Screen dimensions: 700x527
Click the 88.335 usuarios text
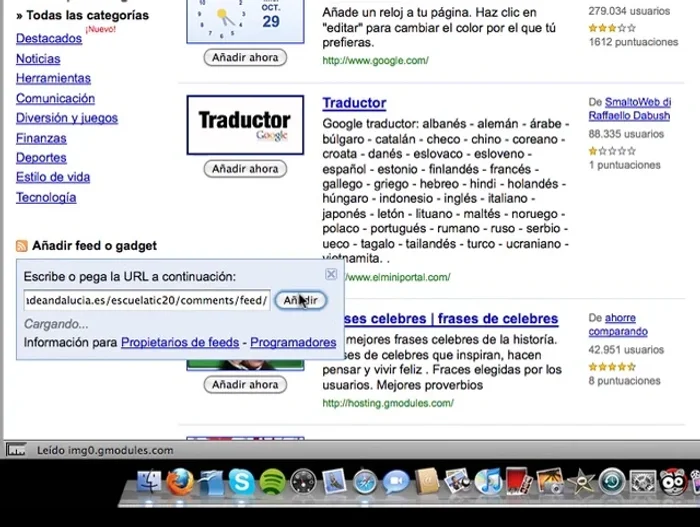click(x=626, y=134)
